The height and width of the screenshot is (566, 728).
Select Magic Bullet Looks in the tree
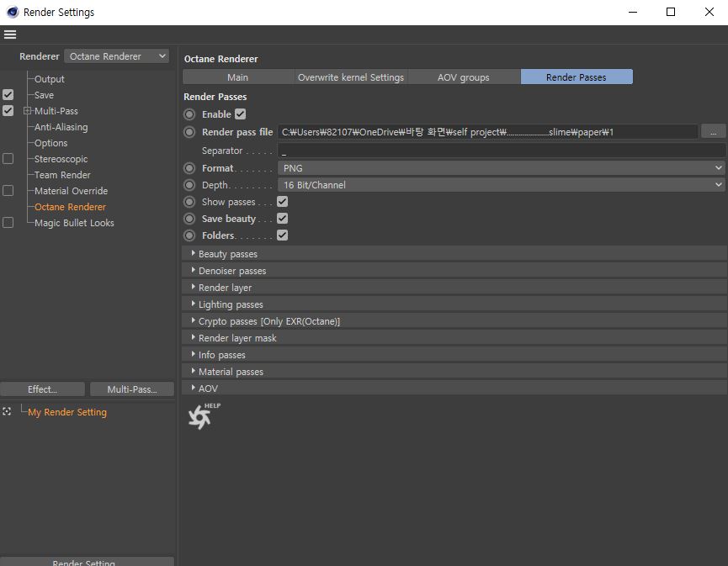(74, 223)
